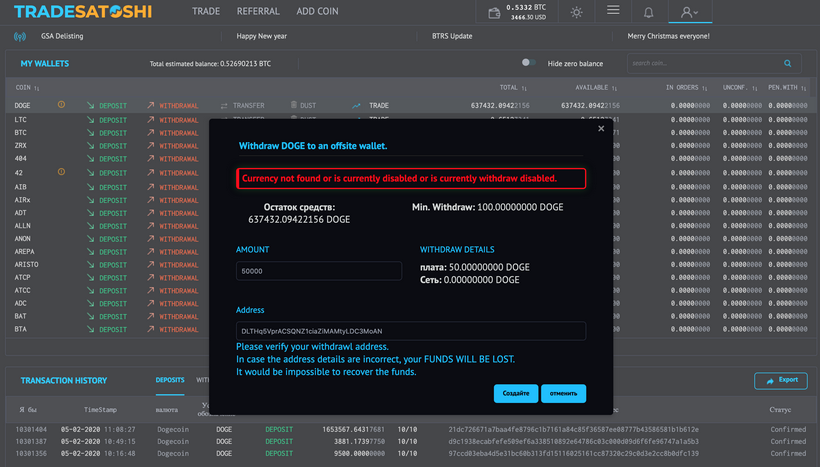Open the TRADE menu
The height and width of the screenshot is (467, 820).
click(x=206, y=12)
